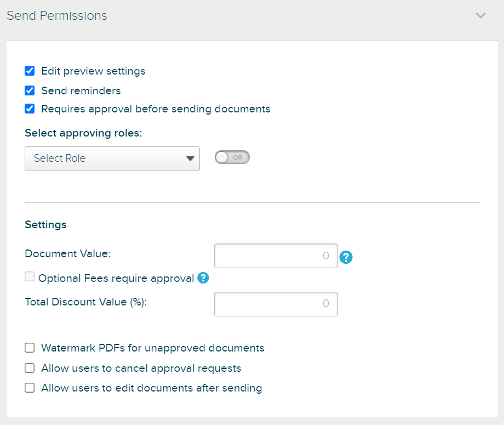Click the Send reminders label text

point(81,90)
